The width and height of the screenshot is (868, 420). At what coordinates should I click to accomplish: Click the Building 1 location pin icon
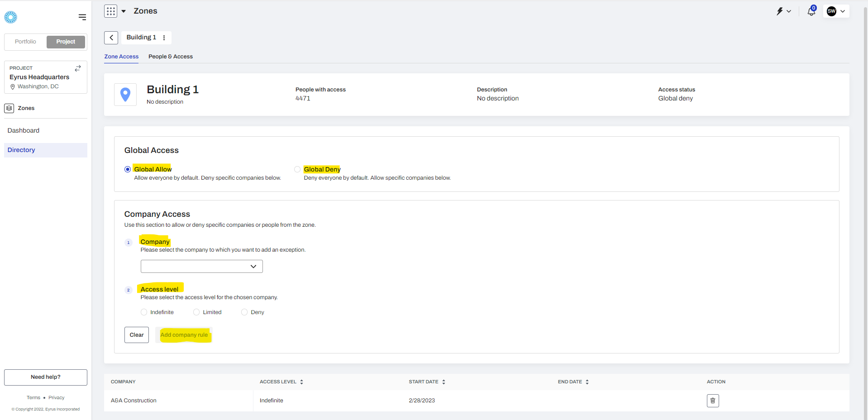[125, 95]
